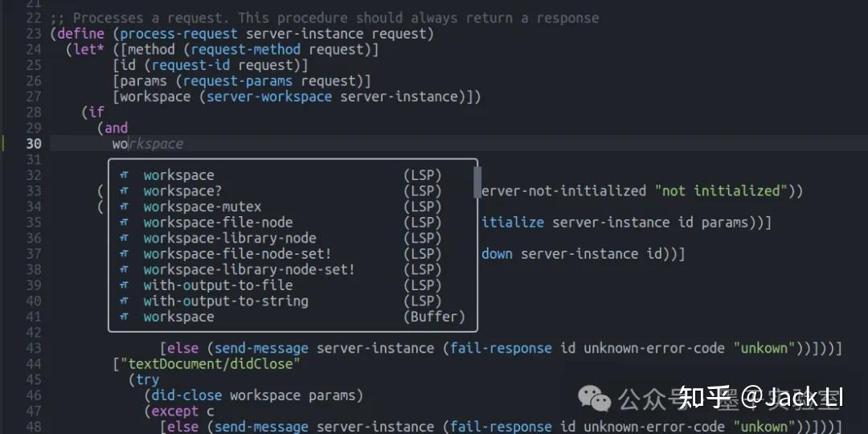Click line number 28 in the gutter
This screenshot has height=434, width=868.
point(33,113)
